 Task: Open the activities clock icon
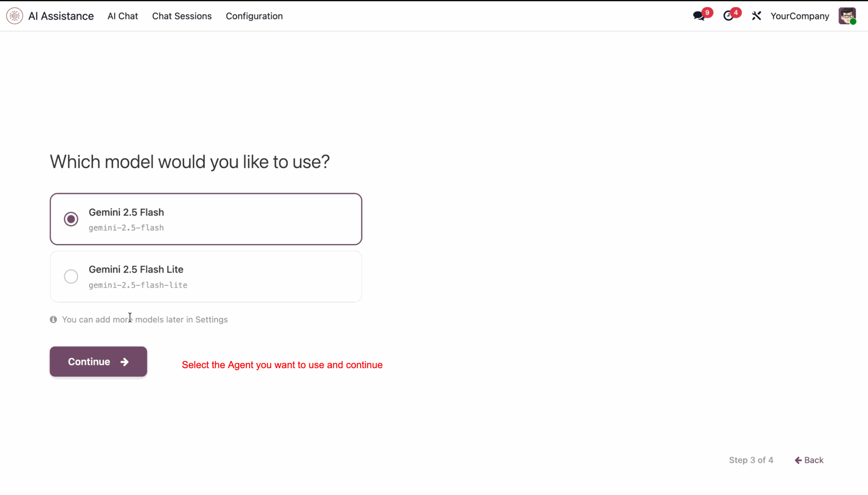pos(728,16)
